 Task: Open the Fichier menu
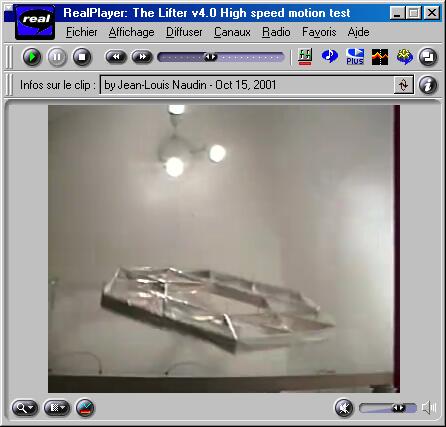point(82,32)
